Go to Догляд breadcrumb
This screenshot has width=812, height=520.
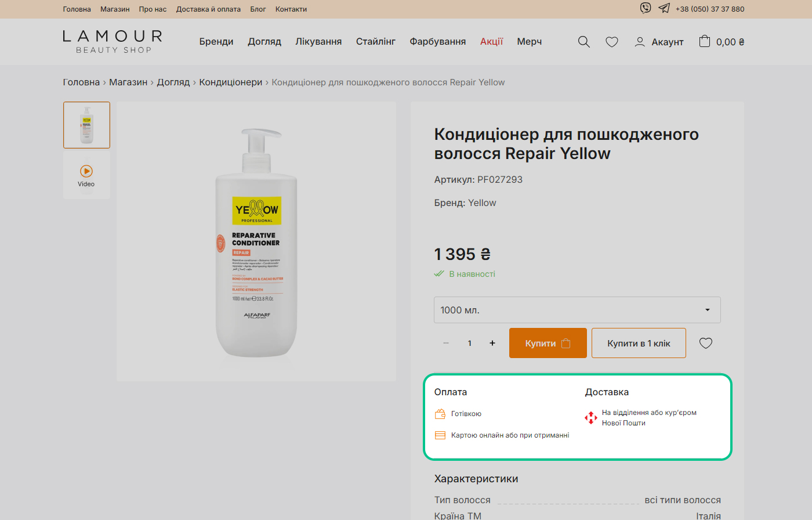click(x=173, y=82)
